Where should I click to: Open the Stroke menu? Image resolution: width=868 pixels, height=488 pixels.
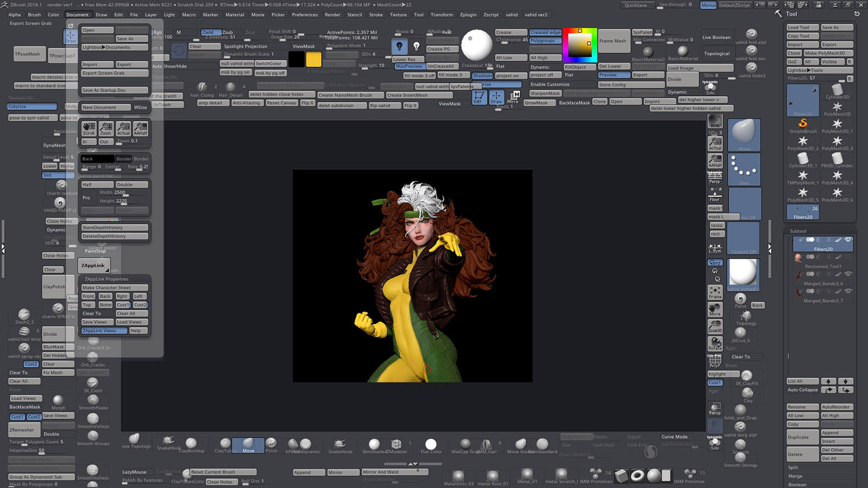[376, 15]
